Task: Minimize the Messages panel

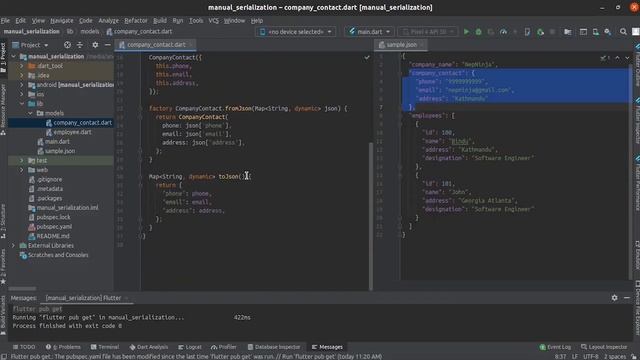Action: [627, 298]
